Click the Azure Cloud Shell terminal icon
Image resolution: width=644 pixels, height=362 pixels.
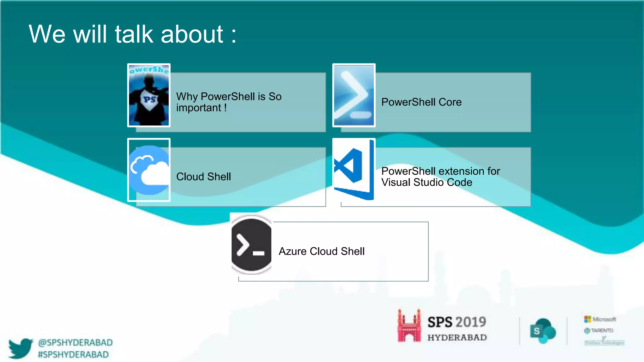coord(251,244)
